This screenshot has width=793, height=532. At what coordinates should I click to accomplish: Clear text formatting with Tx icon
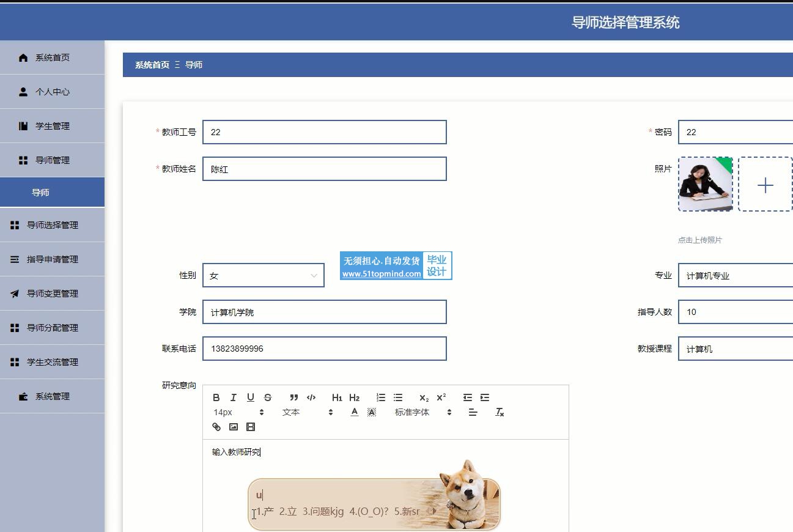(x=500, y=412)
